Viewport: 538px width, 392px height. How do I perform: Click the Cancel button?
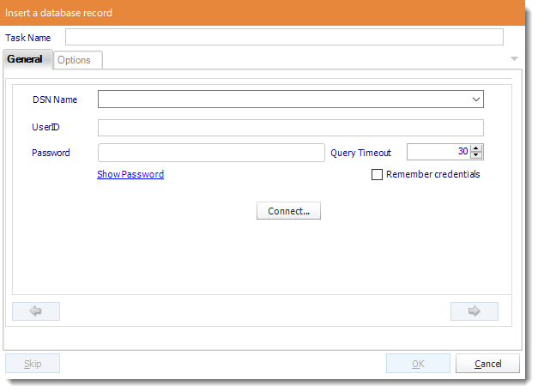coord(487,364)
